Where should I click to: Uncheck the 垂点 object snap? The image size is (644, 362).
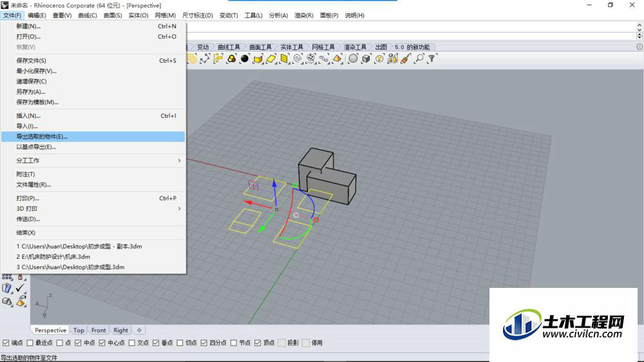pyautogui.click(x=156, y=343)
